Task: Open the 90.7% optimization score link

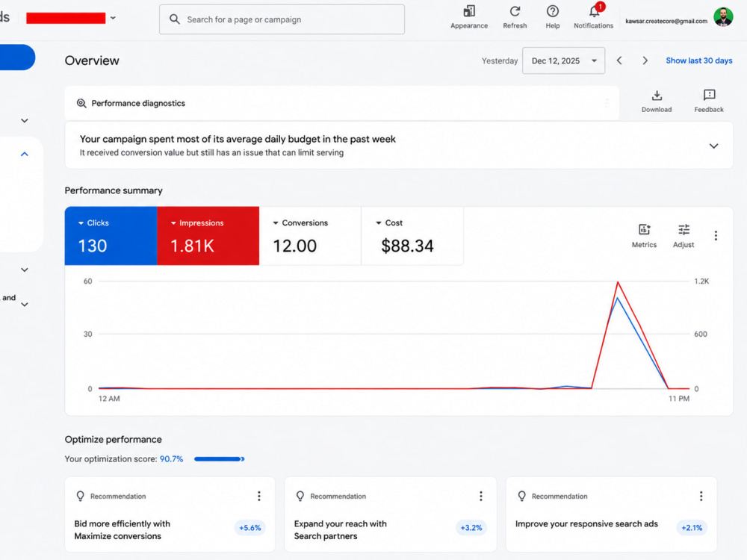Action: coord(171,459)
